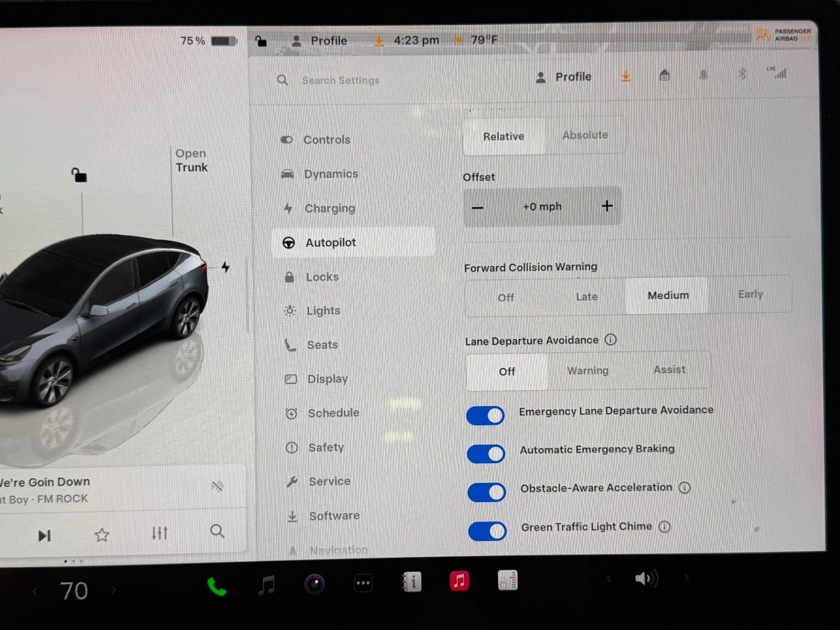The height and width of the screenshot is (630, 840).
Task: Select Absolute speed offset mode
Action: point(585,135)
